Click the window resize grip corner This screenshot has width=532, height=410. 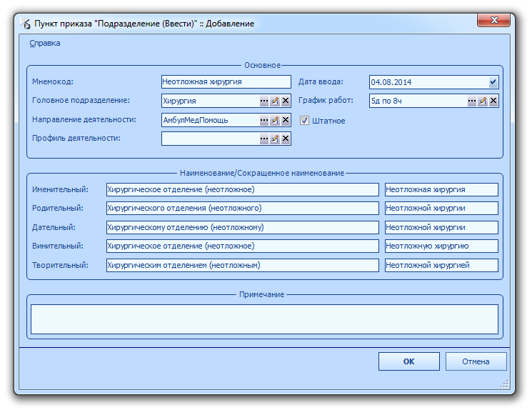coord(505,384)
